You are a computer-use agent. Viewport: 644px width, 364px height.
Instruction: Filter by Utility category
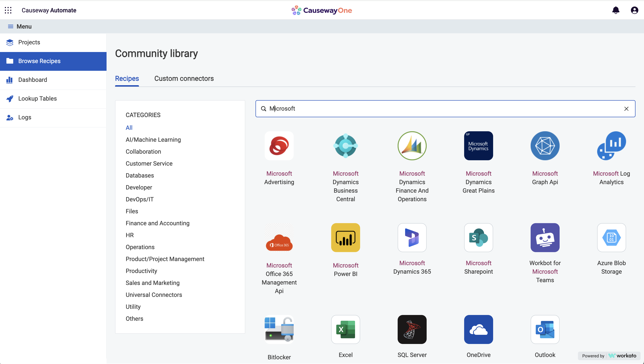pos(133,307)
